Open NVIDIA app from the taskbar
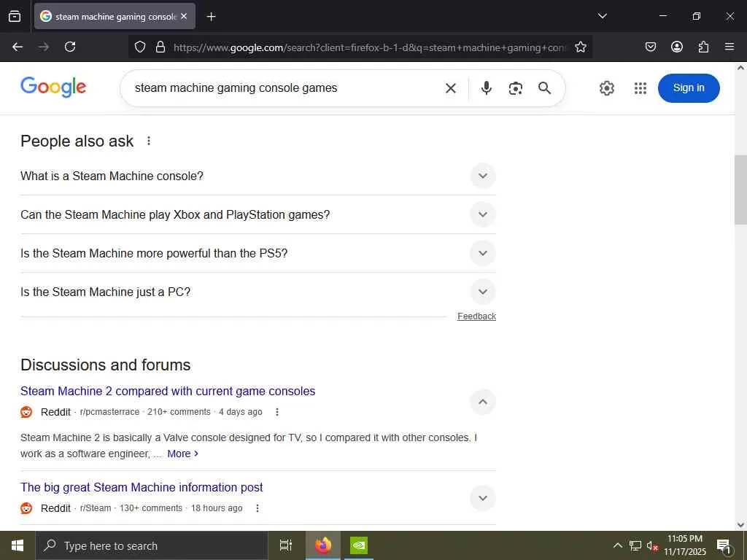This screenshot has height=560, width=747. point(359,545)
